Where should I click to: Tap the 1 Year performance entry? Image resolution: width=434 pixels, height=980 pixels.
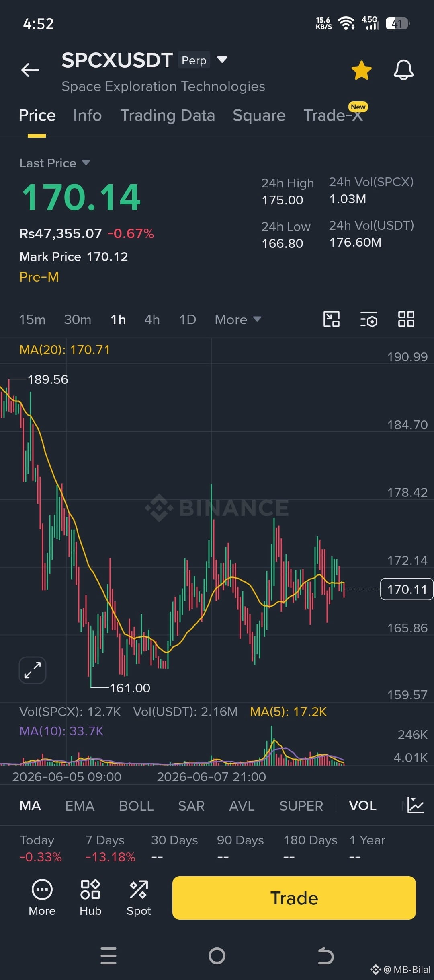pyautogui.click(x=367, y=848)
